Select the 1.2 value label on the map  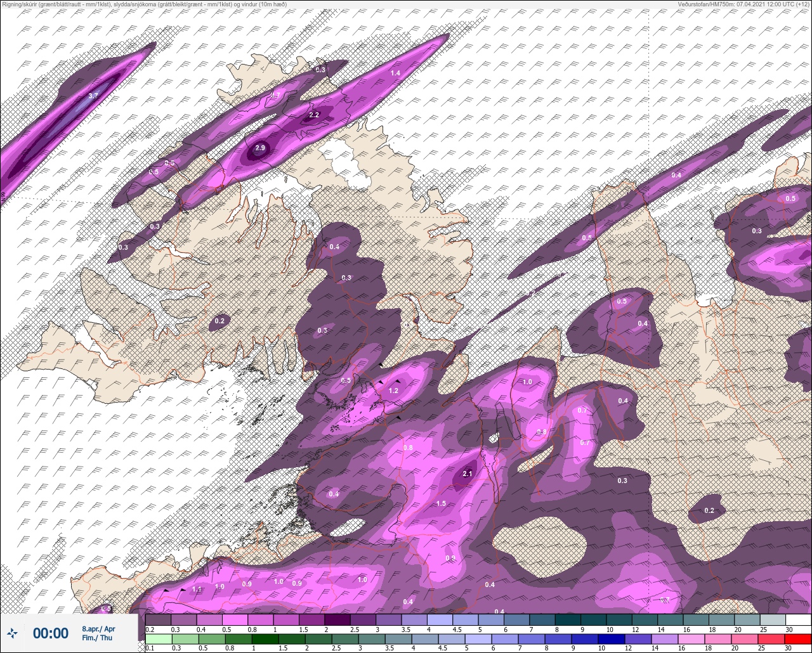393,391
